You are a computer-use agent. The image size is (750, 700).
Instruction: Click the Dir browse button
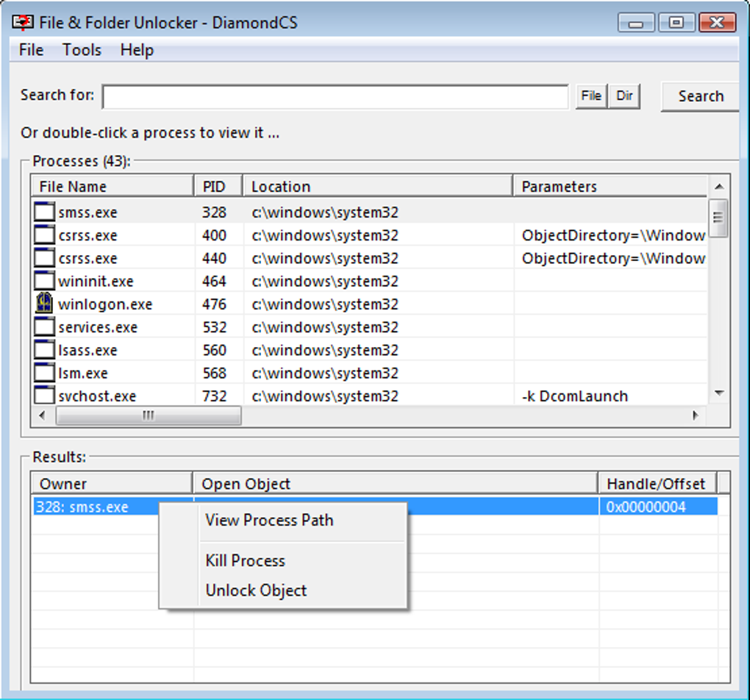tap(624, 96)
